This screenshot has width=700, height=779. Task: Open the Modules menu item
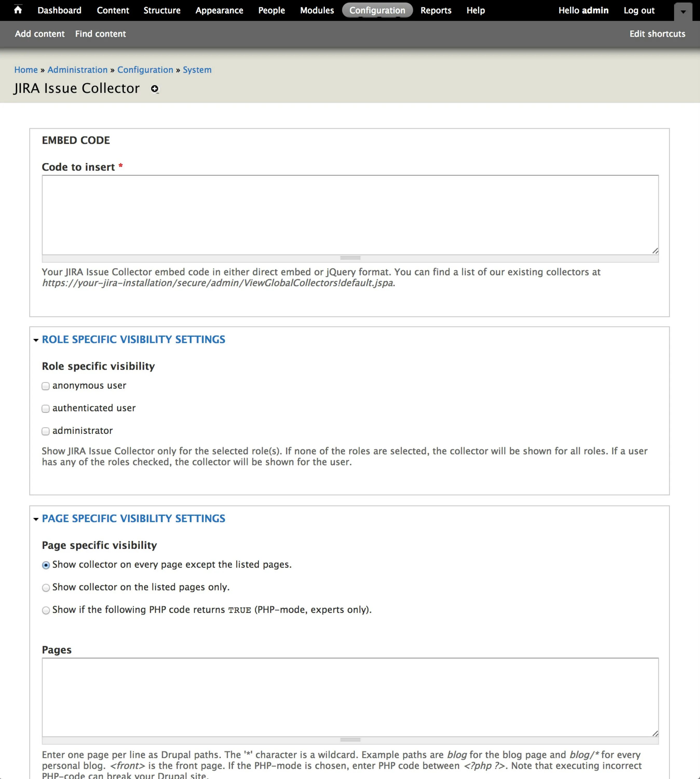[x=317, y=10]
